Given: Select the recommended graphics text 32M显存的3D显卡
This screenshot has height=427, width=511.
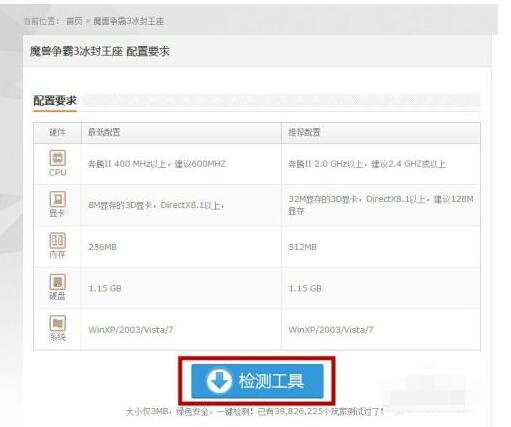Looking at the screenshot, I should tap(323, 199).
